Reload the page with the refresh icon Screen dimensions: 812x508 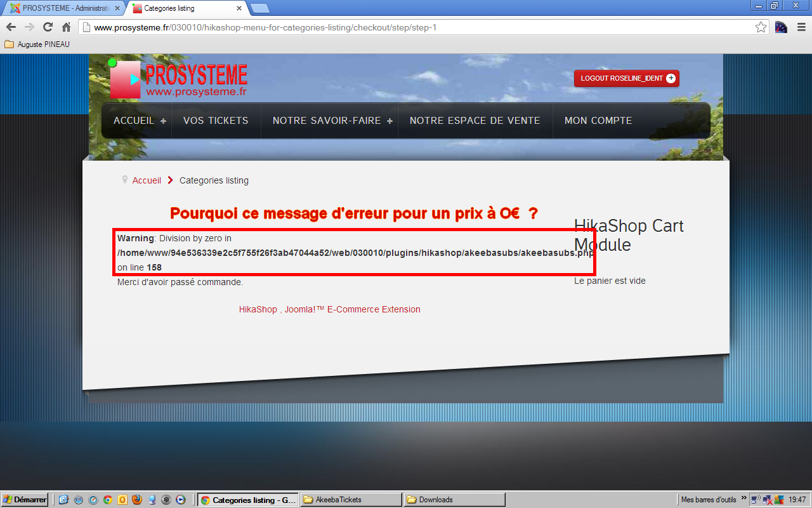coord(48,27)
